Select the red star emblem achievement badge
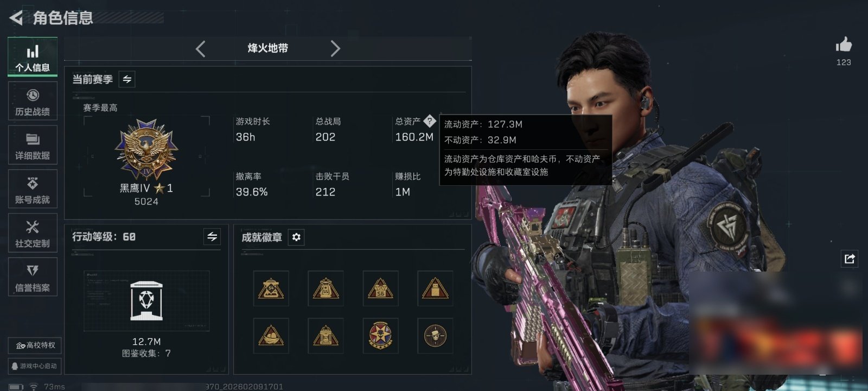Screen dimensions: 868x391 point(380,336)
